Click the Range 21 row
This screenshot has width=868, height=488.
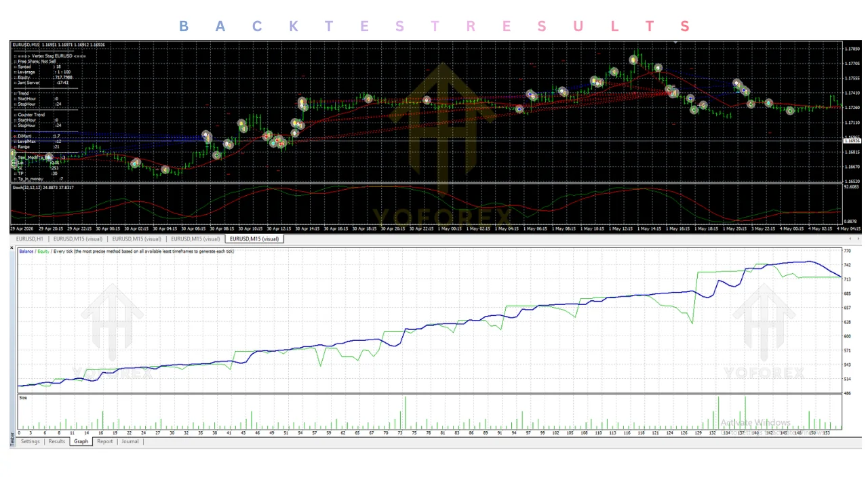37,146
